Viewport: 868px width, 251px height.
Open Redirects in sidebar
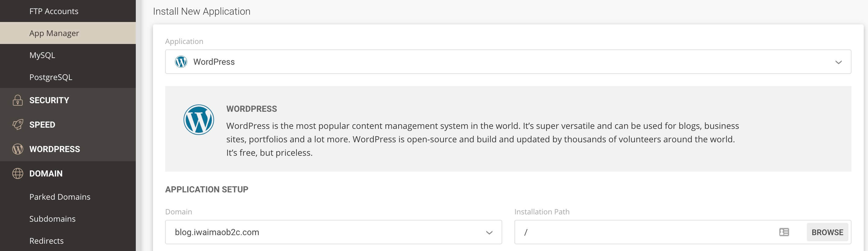(46, 241)
